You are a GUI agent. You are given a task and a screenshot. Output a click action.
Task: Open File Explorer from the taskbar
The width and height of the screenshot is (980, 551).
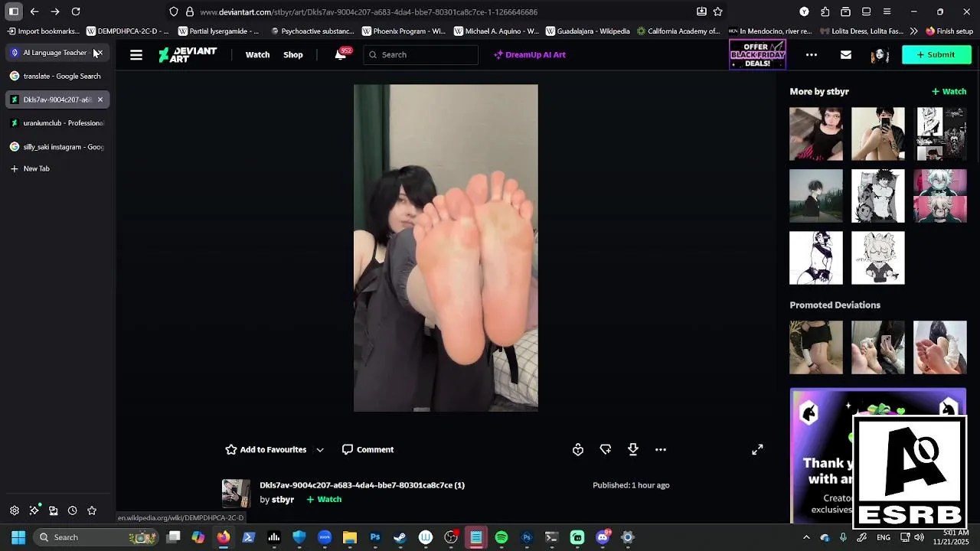[x=349, y=537]
